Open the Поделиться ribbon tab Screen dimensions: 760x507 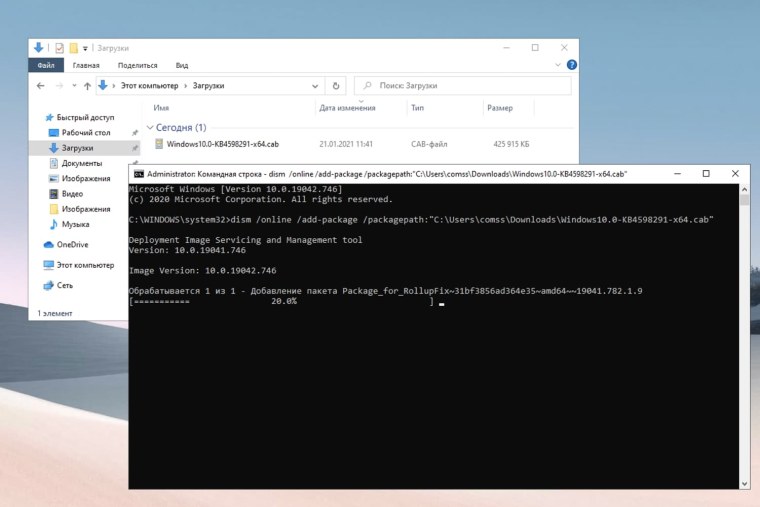138,66
